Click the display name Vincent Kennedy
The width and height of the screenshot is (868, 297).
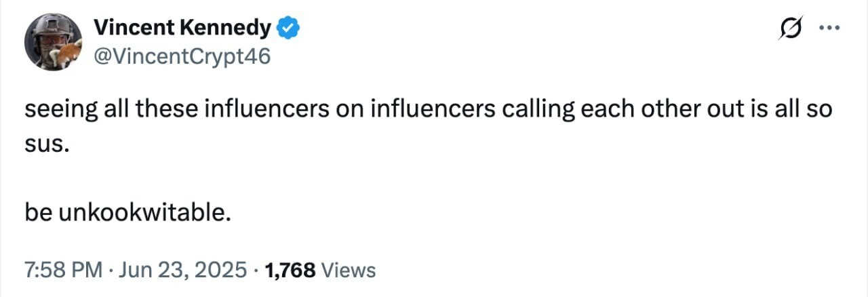pos(183,28)
